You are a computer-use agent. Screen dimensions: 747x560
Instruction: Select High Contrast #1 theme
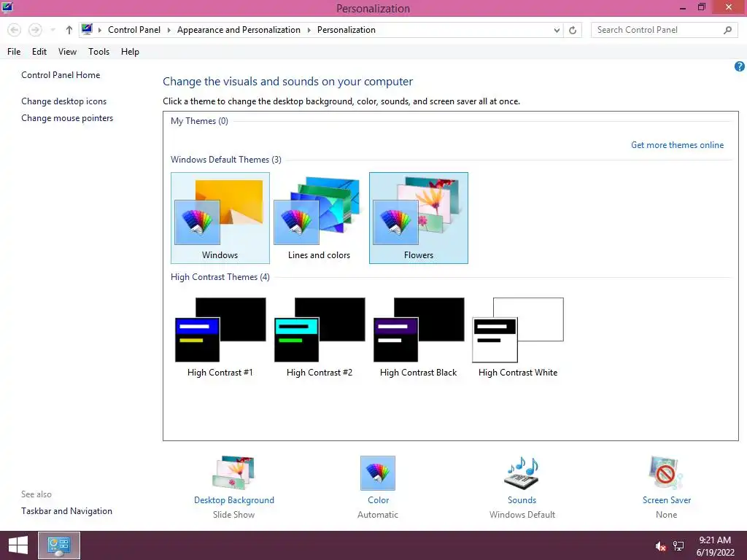click(220, 337)
